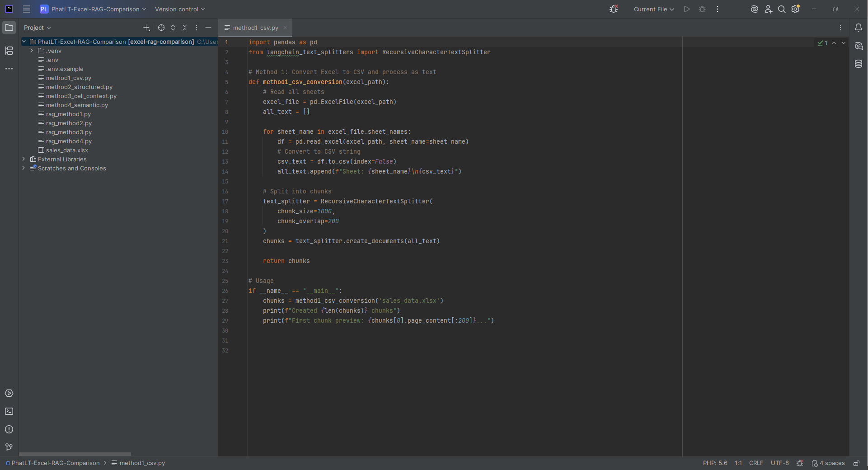The height and width of the screenshot is (470, 868).
Task: Open the Terminal tool window
Action: [9, 412]
